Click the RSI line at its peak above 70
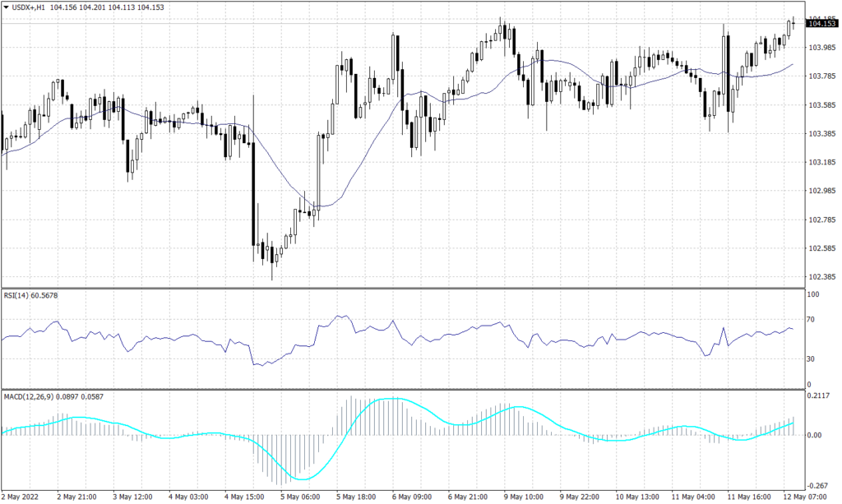Viewport: 842px width, 504px height. click(337, 314)
